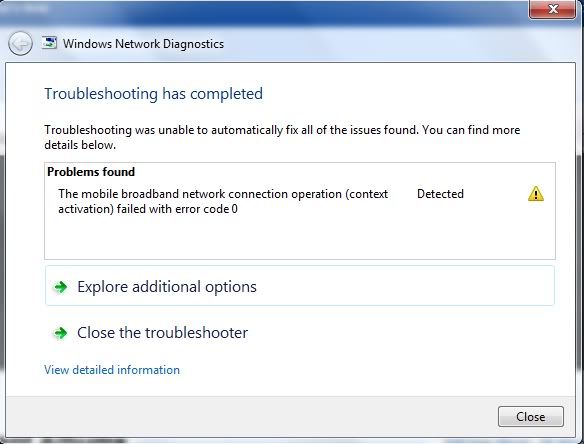Choose Close the troubleshooter option

point(162,333)
